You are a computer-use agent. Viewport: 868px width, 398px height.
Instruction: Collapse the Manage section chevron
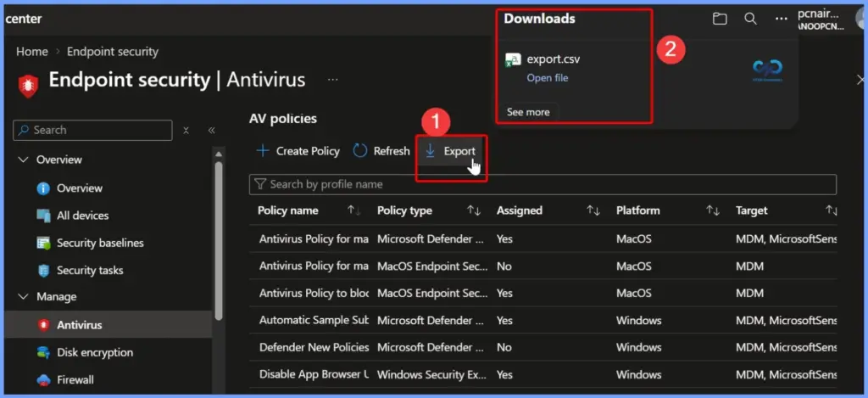23,297
